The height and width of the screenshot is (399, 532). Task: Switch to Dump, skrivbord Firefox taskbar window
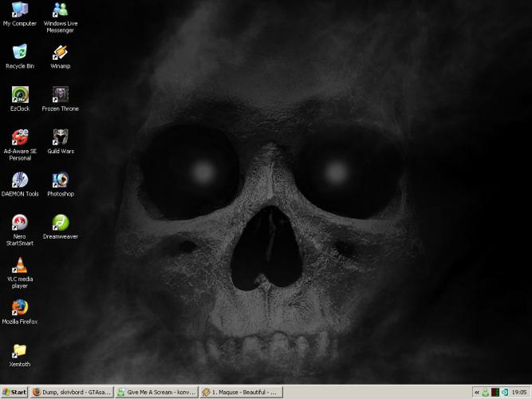pos(71,393)
